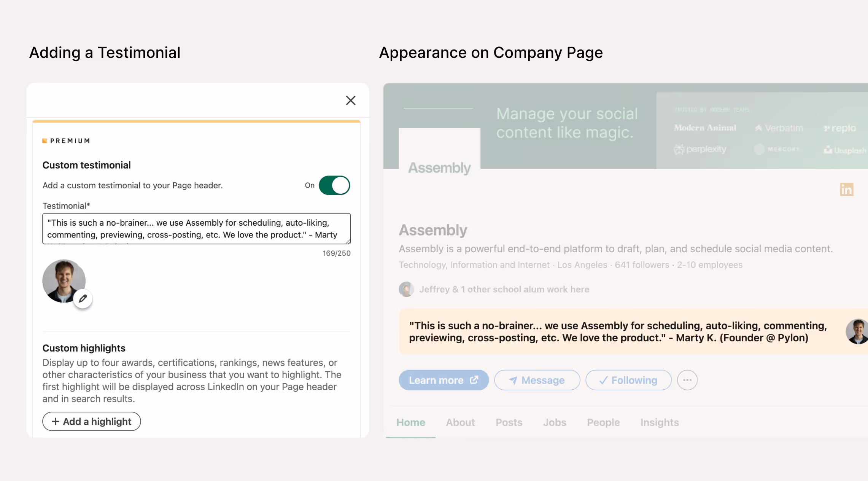The image size is (868, 481).
Task: Click the Message button
Action: pos(537,380)
